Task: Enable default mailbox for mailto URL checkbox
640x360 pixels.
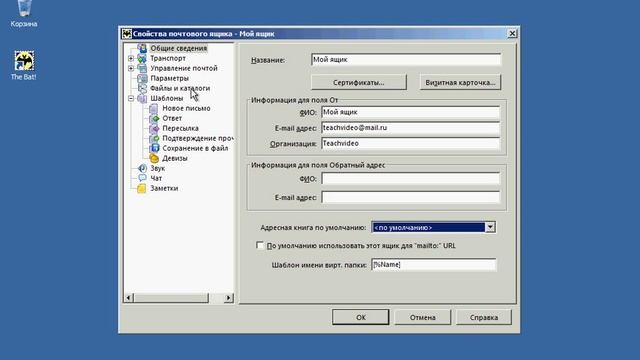Action: [x=260, y=245]
